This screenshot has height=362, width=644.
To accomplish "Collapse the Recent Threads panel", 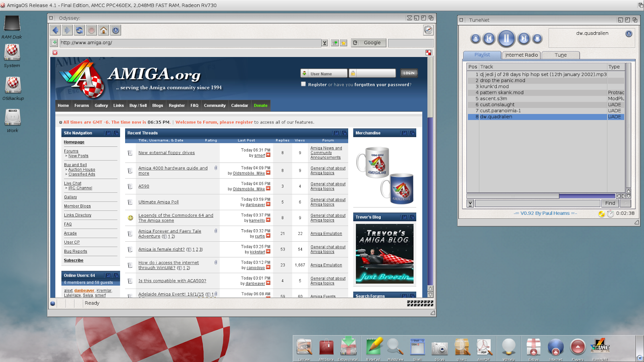I will tap(336, 133).
